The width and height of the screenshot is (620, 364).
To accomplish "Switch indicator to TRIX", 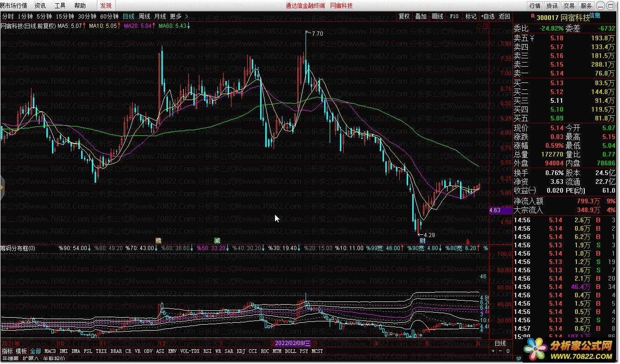I will pos(101,351).
